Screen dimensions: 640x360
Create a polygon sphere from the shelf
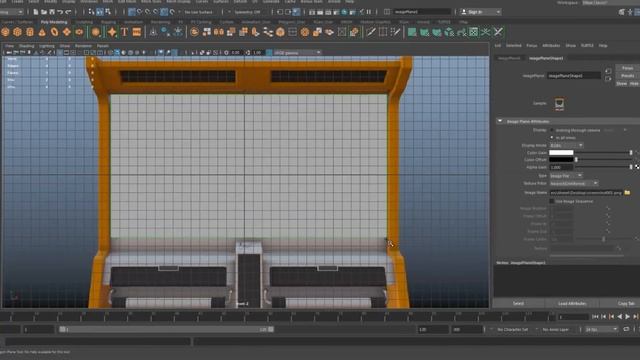pyautogui.click(x=5, y=32)
